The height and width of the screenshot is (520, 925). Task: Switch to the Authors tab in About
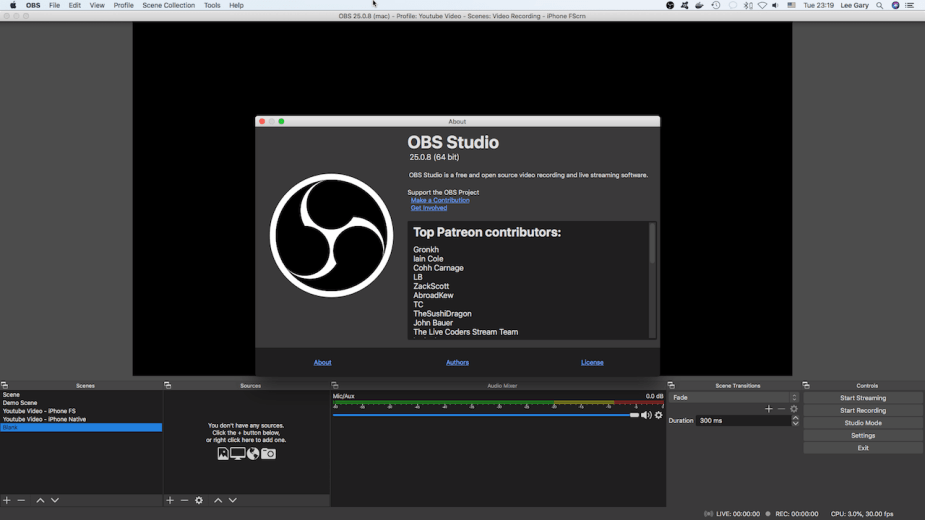pyautogui.click(x=457, y=362)
